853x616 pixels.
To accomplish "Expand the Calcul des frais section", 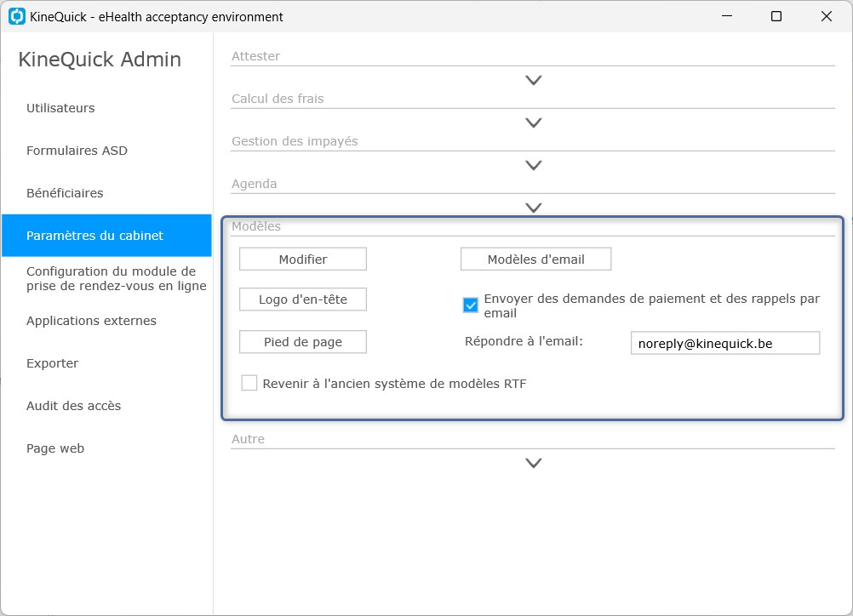I will tap(533, 123).
